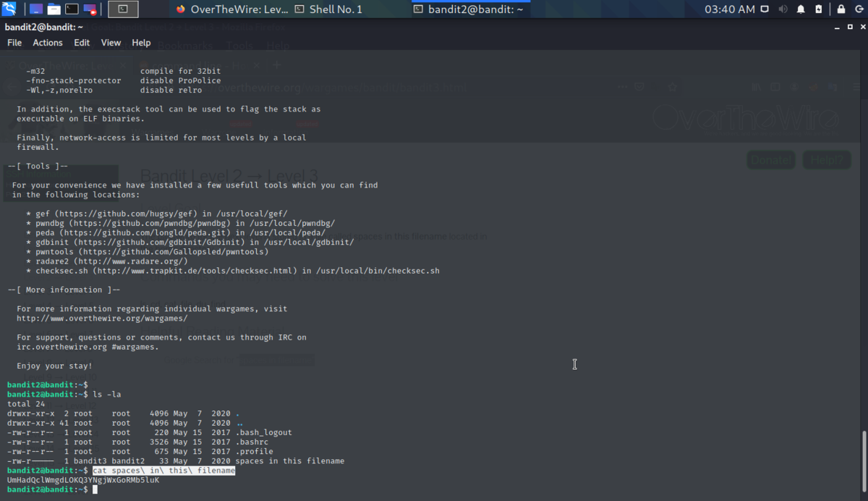Click 'spaces in this filename' listing entry
This screenshot has width=868, height=501.
click(289, 461)
